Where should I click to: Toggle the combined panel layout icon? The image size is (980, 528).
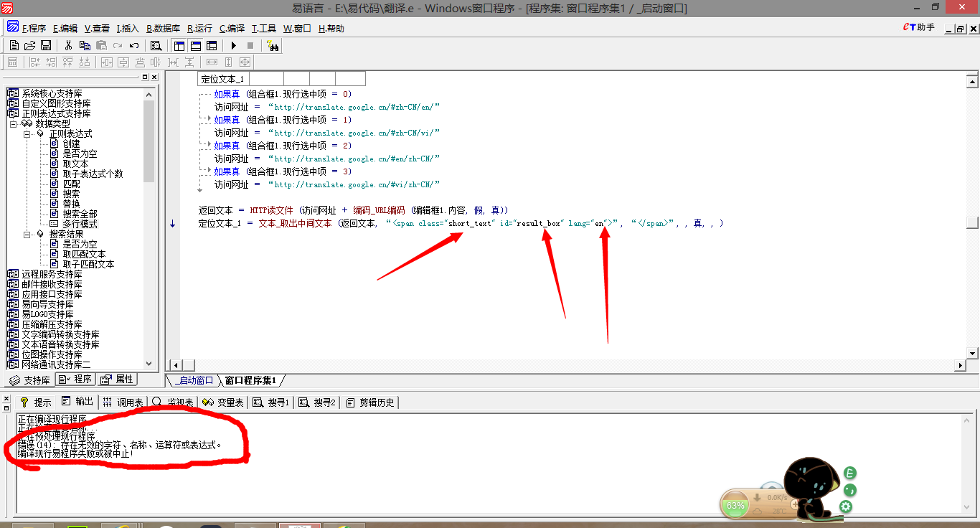[211, 45]
